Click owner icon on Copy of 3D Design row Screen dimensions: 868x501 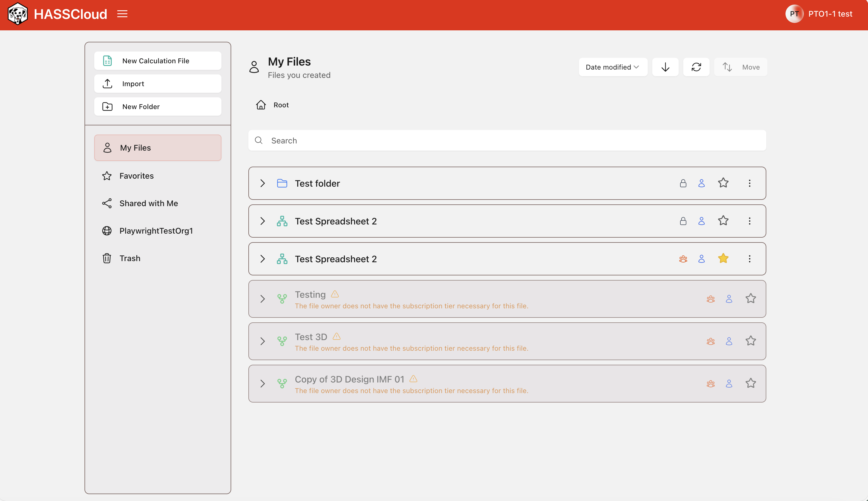pos(728,384)
